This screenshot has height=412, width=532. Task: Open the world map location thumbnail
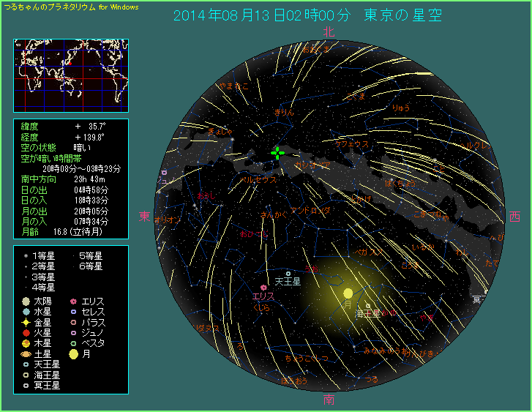tap(71, 75)
